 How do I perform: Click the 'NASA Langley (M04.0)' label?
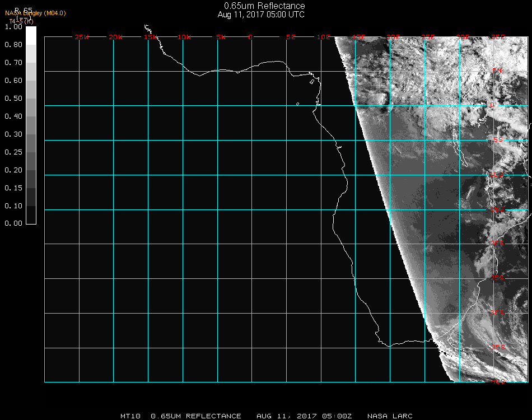tap(35, 13)
